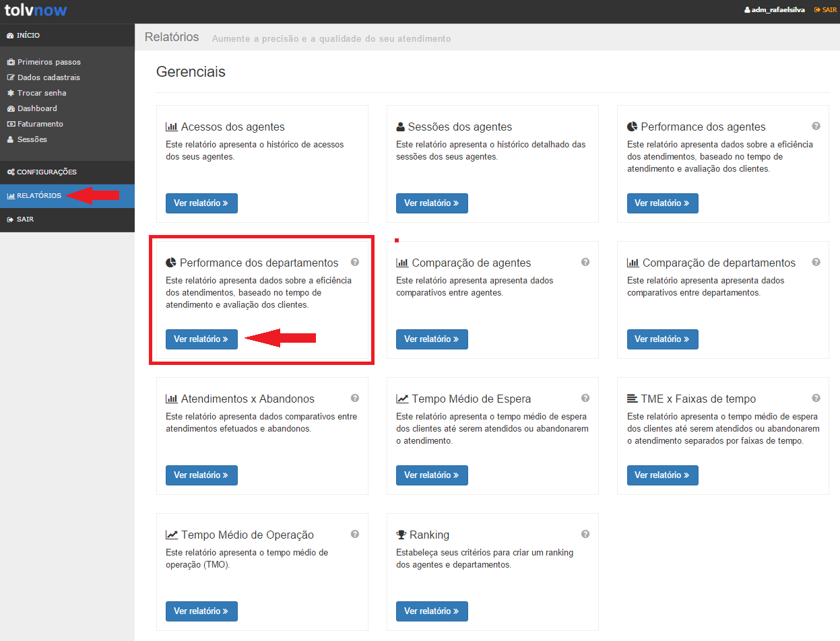The height and width of the screenshot is (641, 840).
Task: Click help icon on Ranking card
Action: coord(585,534)
